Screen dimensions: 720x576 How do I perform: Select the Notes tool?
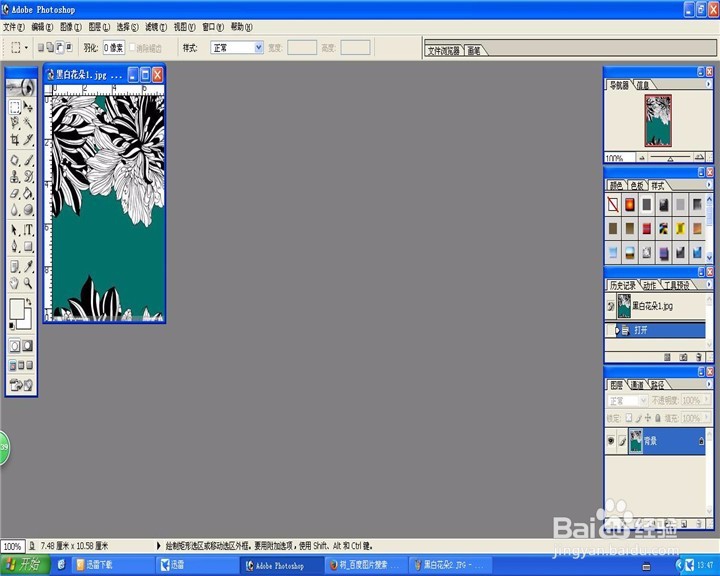pos(15,266)
